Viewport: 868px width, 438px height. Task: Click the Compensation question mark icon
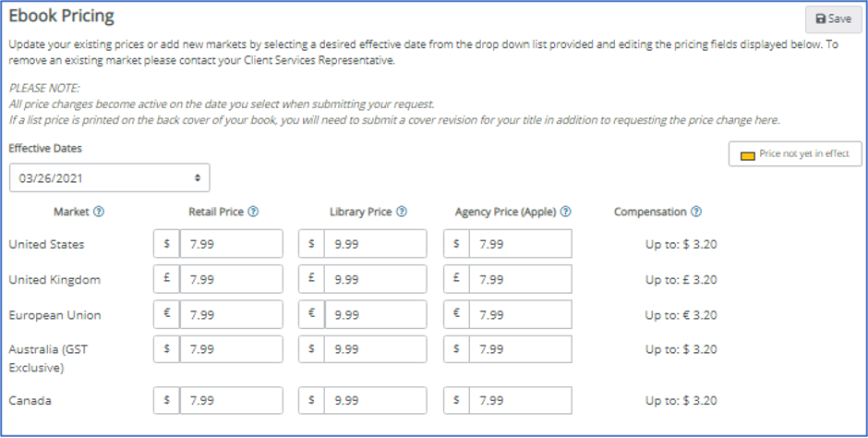click(x=696, y=212)
